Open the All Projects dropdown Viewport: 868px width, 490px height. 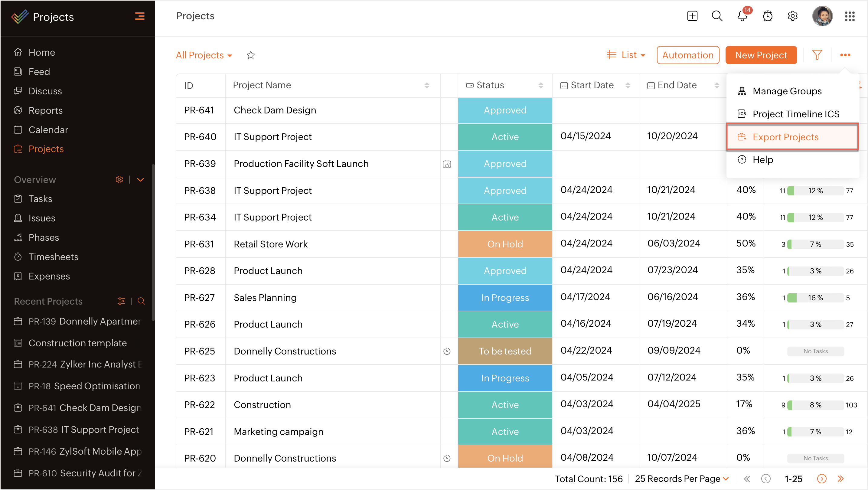tap(204, 55)
